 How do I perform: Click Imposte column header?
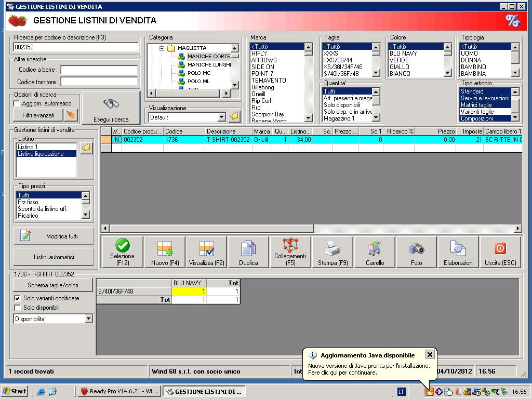tap(470, 131)
